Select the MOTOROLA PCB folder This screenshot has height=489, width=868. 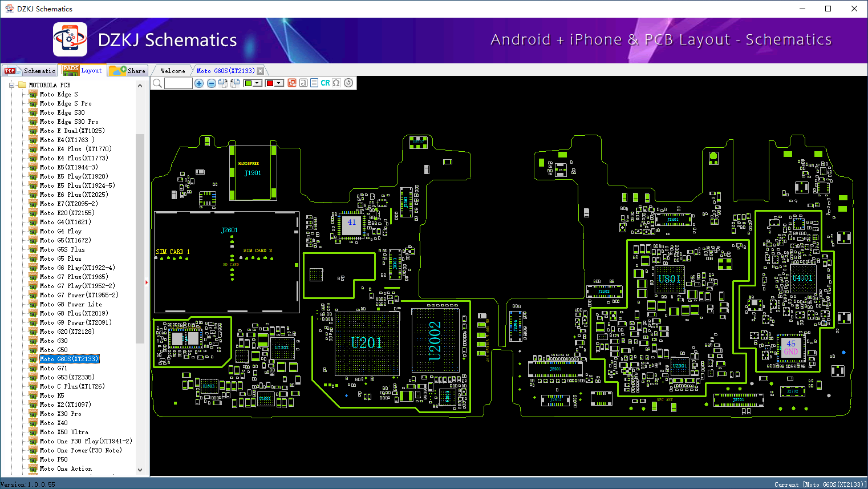coord(50,85)
